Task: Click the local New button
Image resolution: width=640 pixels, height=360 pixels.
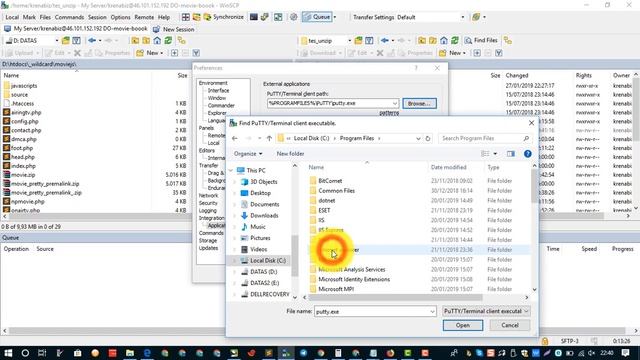Action: (x=150, y=53)
